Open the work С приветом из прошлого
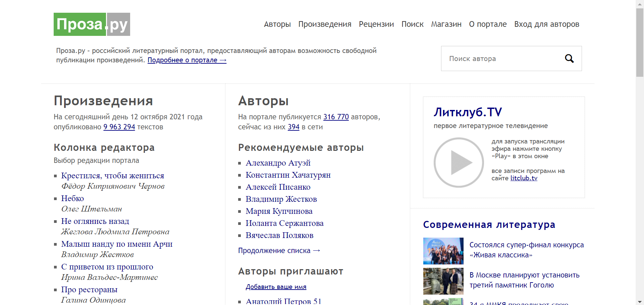644x305 pixels. coord(107,267)
